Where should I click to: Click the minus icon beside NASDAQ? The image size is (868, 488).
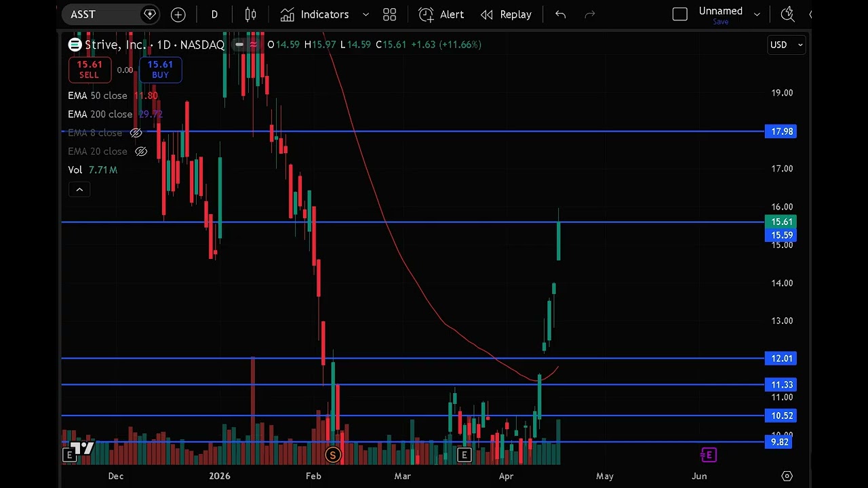pyautogui.click(x=239, y=45)
